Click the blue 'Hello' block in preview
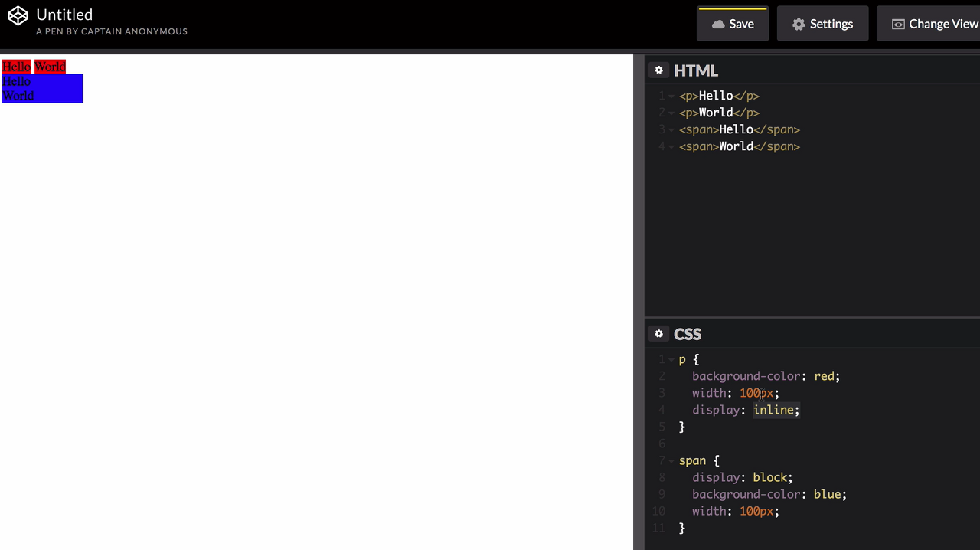The height and width of the screenshot is (550, 980). [42, 81]
